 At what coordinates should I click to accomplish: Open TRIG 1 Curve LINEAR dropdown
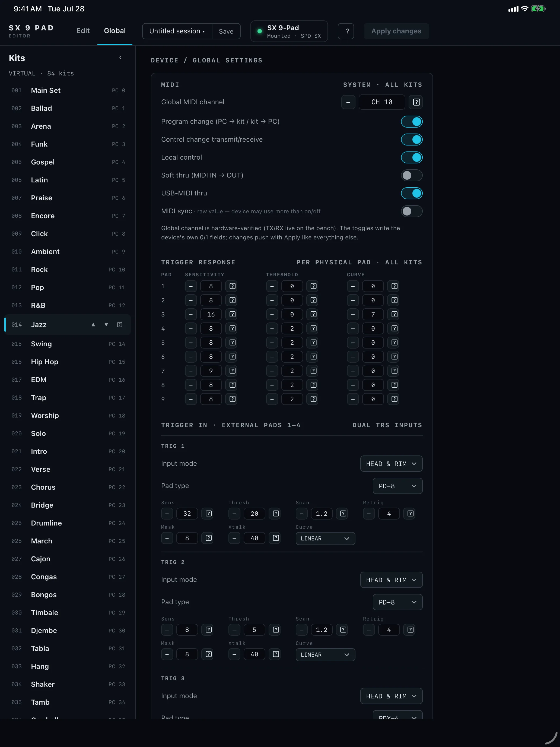(325, 538)
